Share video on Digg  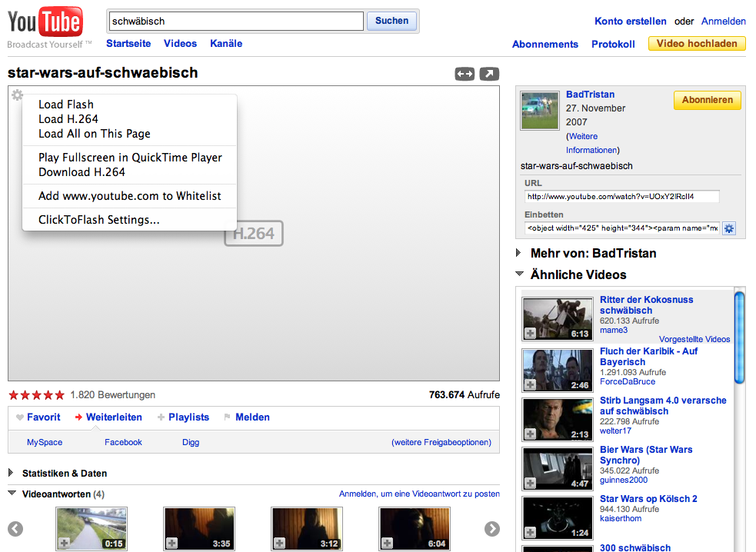point(191,442)
